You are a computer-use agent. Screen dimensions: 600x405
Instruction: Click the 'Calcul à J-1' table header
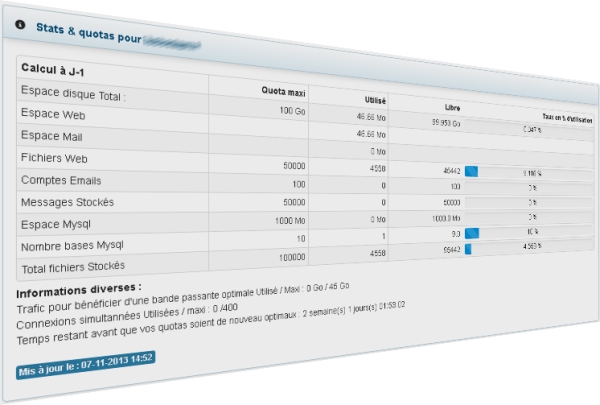(x=53, y=69)
